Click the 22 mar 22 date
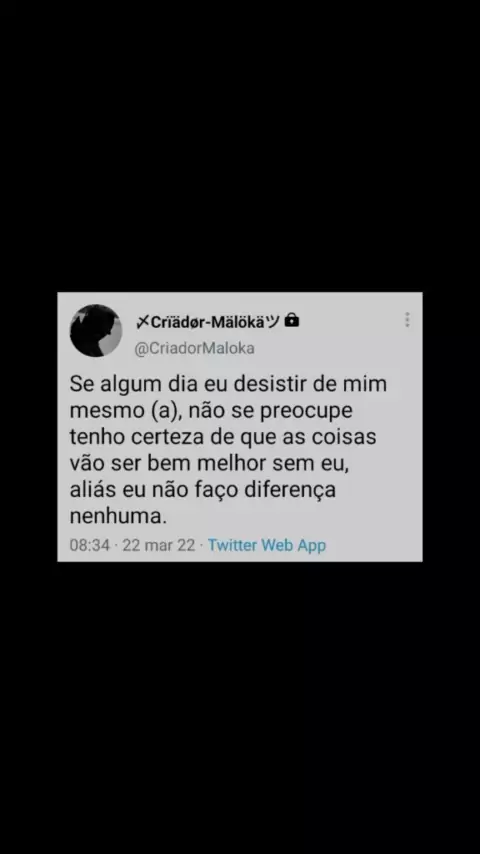 click(159, 545)
